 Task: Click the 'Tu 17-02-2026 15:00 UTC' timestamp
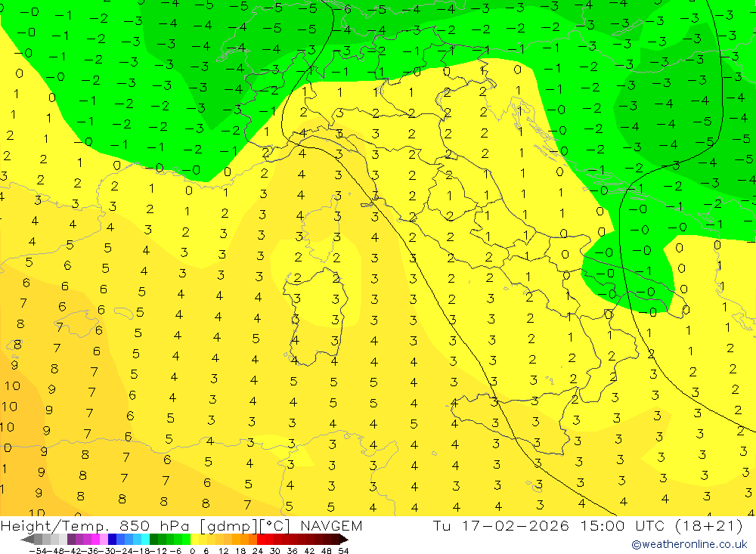point(549,525)
